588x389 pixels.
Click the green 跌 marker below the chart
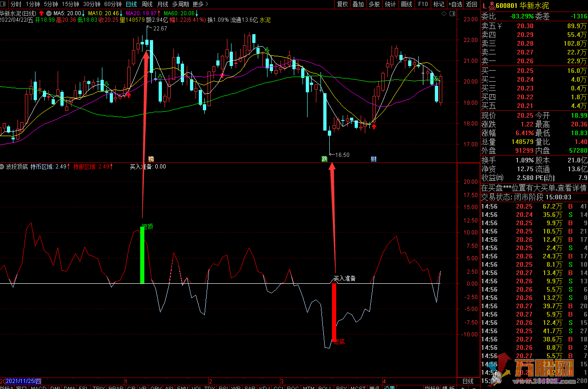[324, 159]
